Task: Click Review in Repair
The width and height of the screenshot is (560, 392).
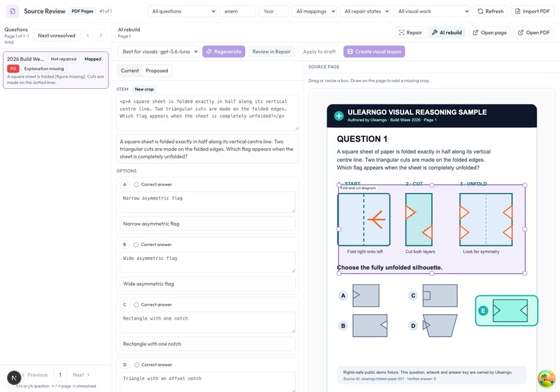Action: coord(272,51)
